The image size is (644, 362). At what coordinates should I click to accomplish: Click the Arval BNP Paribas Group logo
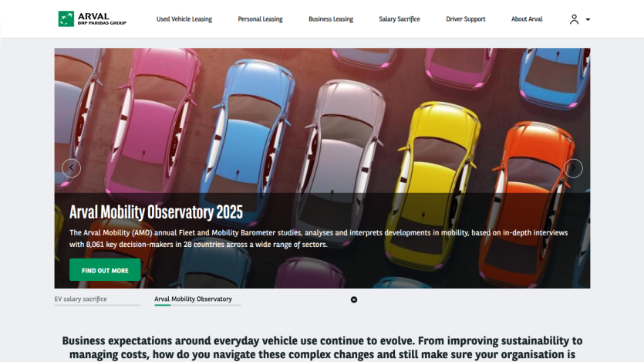[93, 19]
